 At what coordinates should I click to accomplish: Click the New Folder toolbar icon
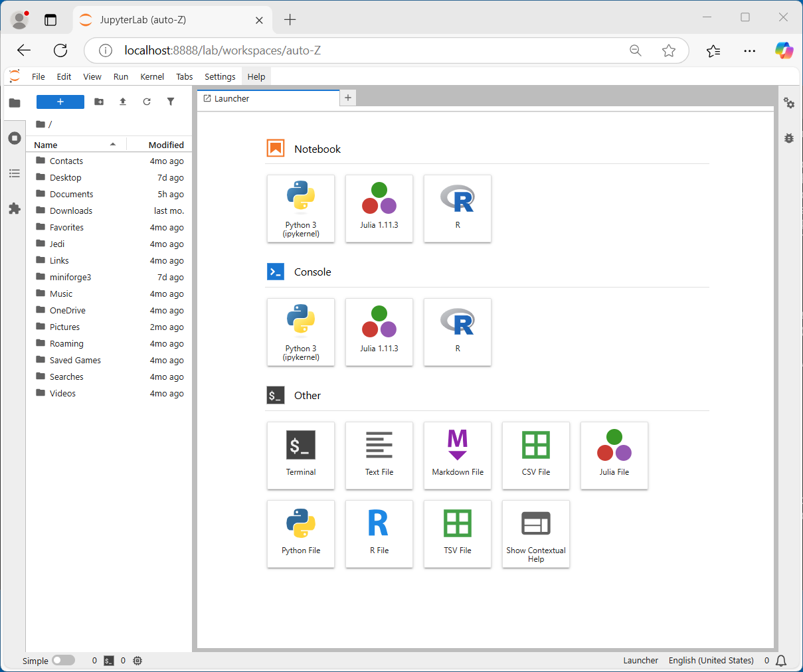pyautogui.click(x=99, y=102)
